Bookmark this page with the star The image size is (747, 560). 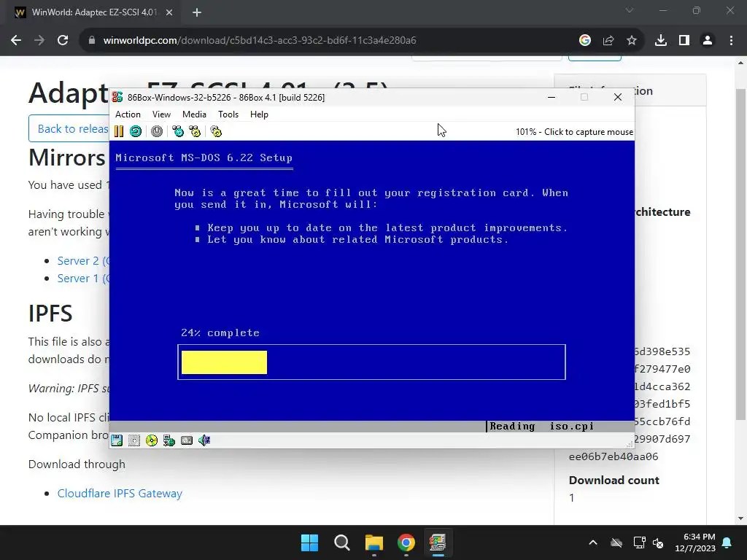(631, 41)
